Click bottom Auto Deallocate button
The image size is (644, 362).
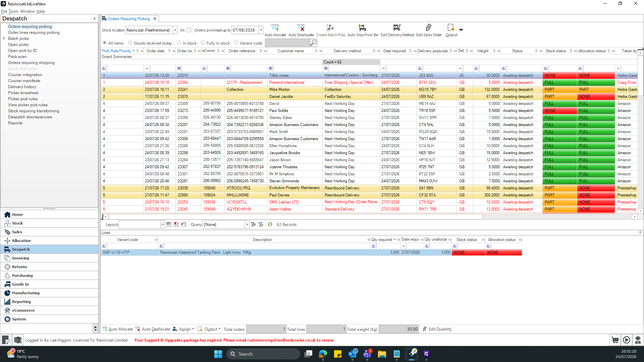[153, 329]
